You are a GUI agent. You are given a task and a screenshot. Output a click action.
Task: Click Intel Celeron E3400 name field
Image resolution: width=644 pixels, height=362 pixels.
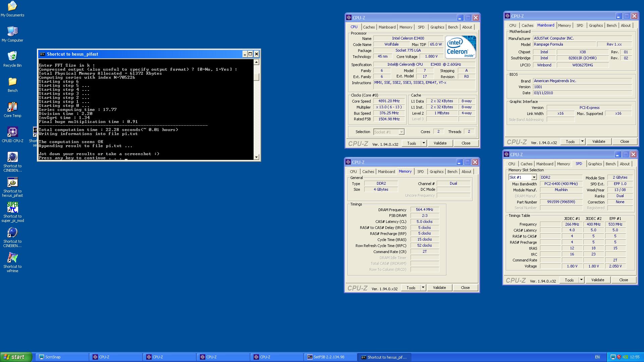click(x=408, y=38)
